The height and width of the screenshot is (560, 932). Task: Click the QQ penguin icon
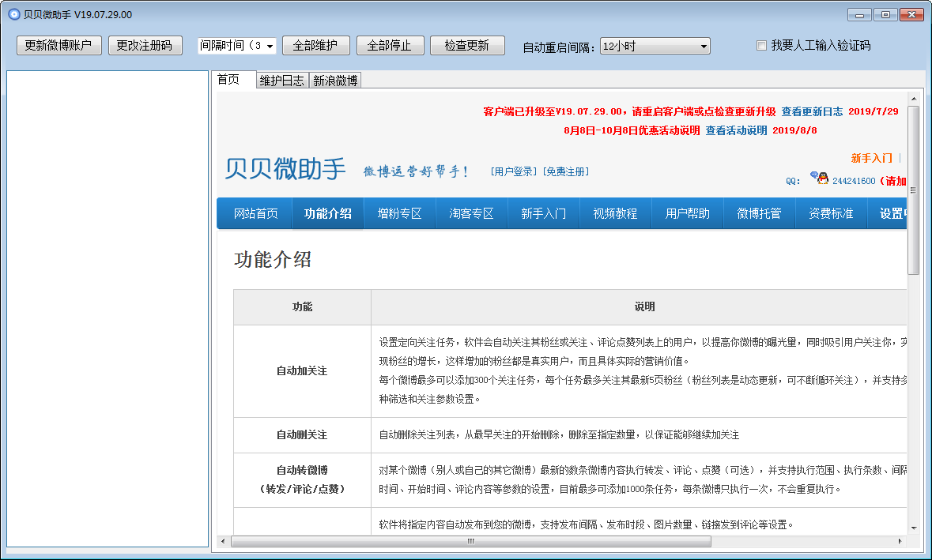[820, 178]
